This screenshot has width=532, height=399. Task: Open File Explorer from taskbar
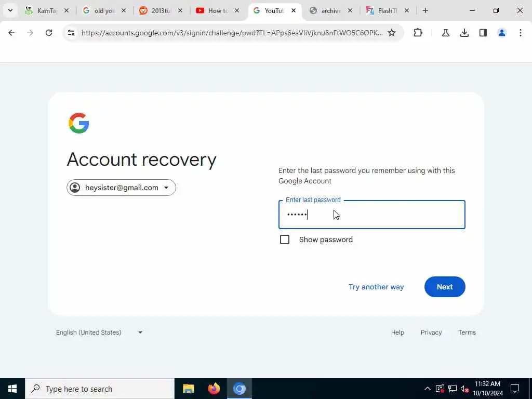point(188,389)
